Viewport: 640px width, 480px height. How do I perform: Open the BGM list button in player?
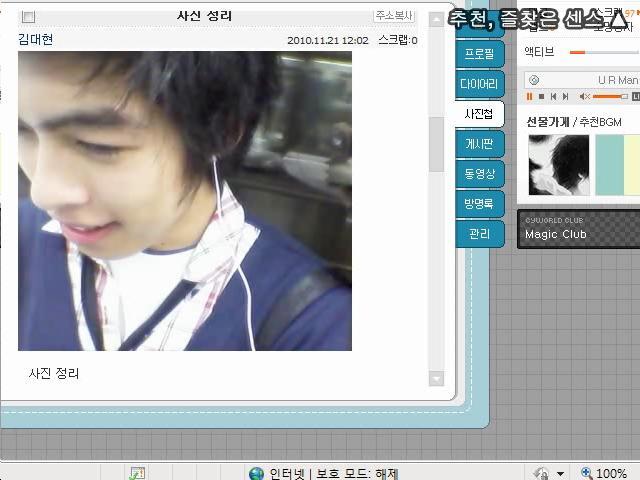pyautogui.click(x=636, y=97)
